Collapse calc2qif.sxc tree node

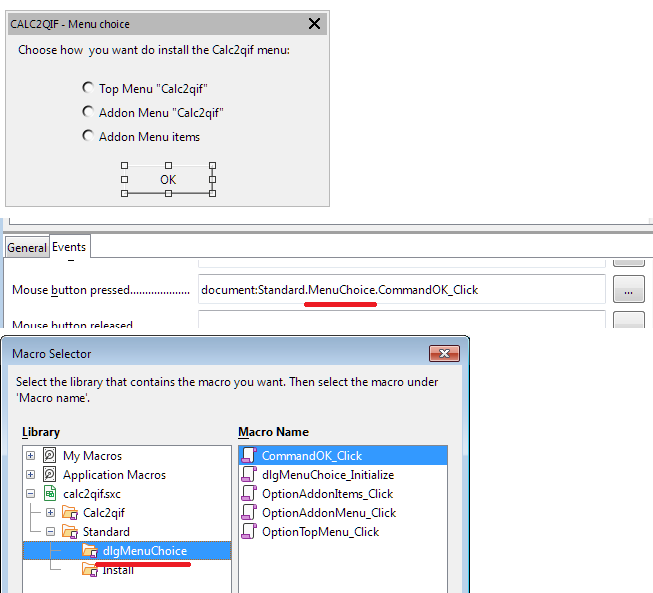[x=30, y=494]
